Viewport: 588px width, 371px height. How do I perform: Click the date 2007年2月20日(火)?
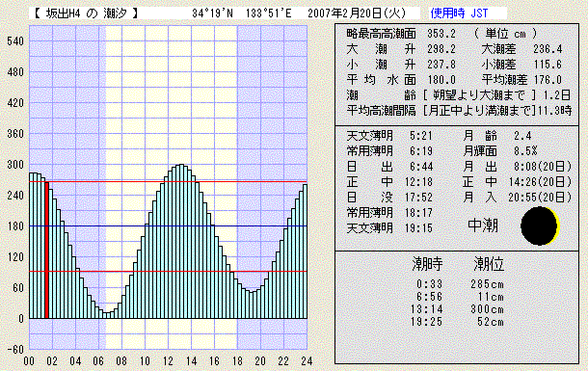357,13
